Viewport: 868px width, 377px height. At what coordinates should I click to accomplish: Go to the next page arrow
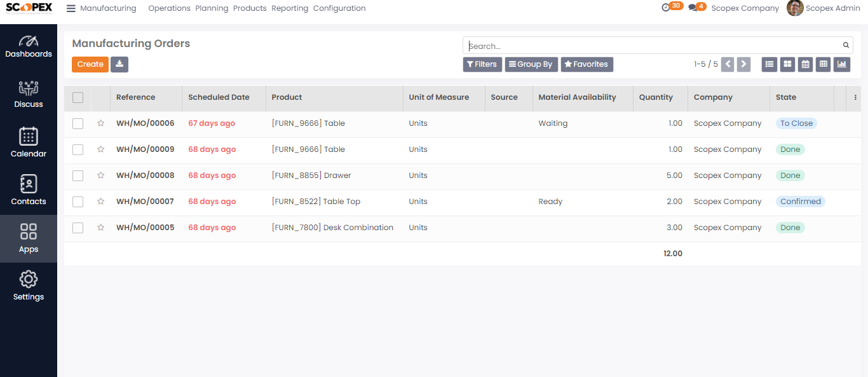click(743, 64)
